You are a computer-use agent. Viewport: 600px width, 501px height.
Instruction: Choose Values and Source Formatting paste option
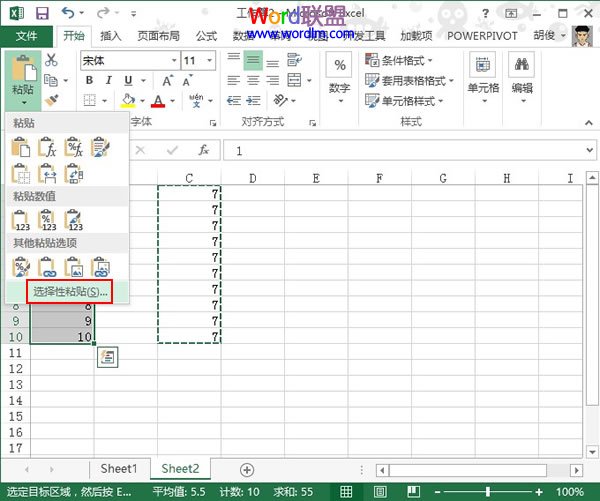coord(73,220)
